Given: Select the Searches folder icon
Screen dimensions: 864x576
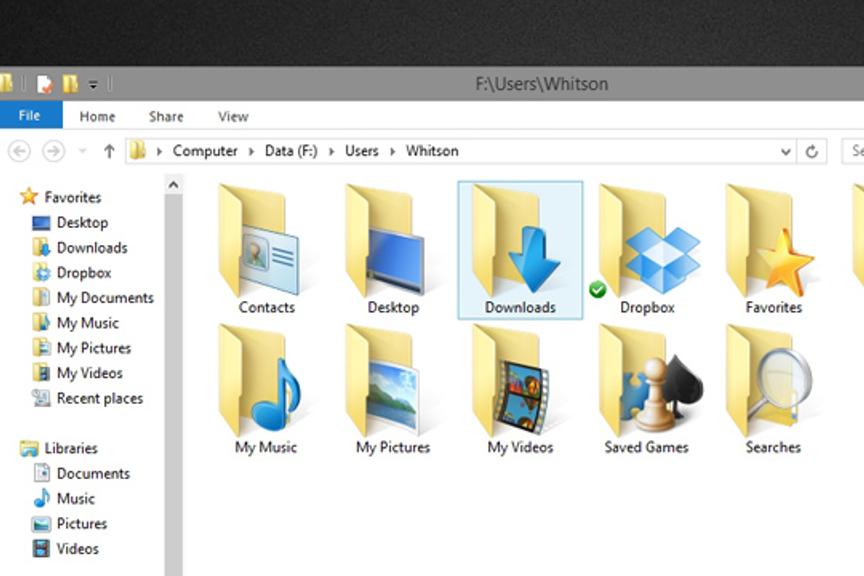Looking at the screenshot, I should click(x=773, y=387).
